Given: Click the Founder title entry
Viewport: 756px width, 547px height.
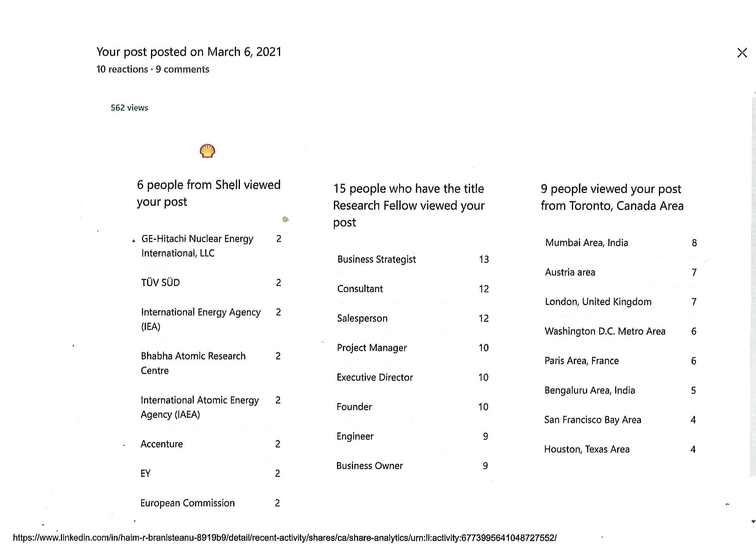Looking at the screenshot, I should click(354, 407).
